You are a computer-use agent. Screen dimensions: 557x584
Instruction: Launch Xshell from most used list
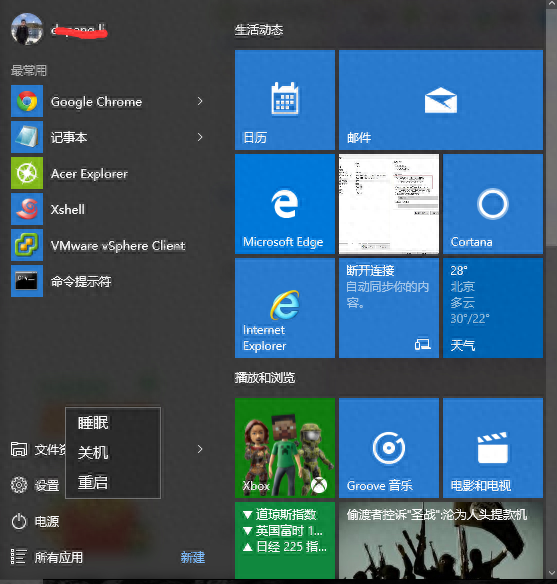(x=27, y=209)
